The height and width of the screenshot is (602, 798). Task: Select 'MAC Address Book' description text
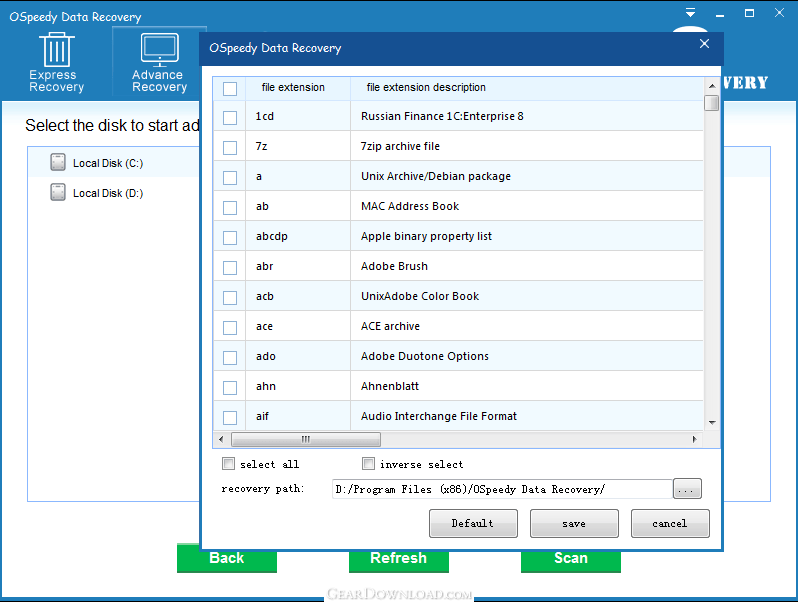point(410,207)
